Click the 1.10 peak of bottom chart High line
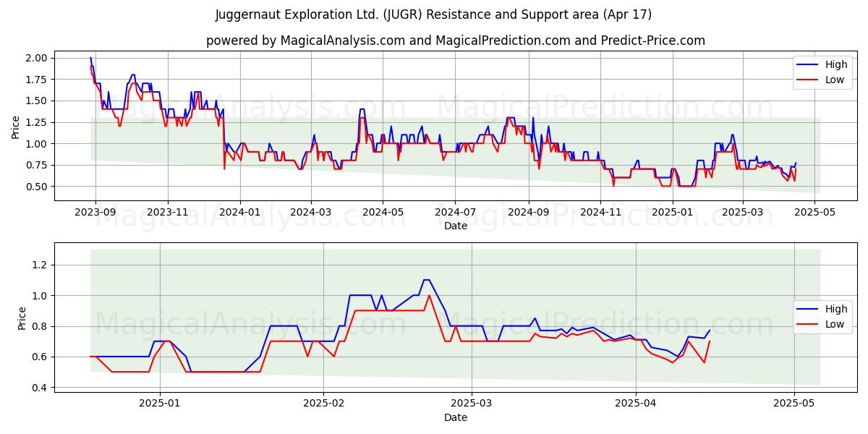Image resolution: width=868 pixels, height=434 pixels. point(426,280)
